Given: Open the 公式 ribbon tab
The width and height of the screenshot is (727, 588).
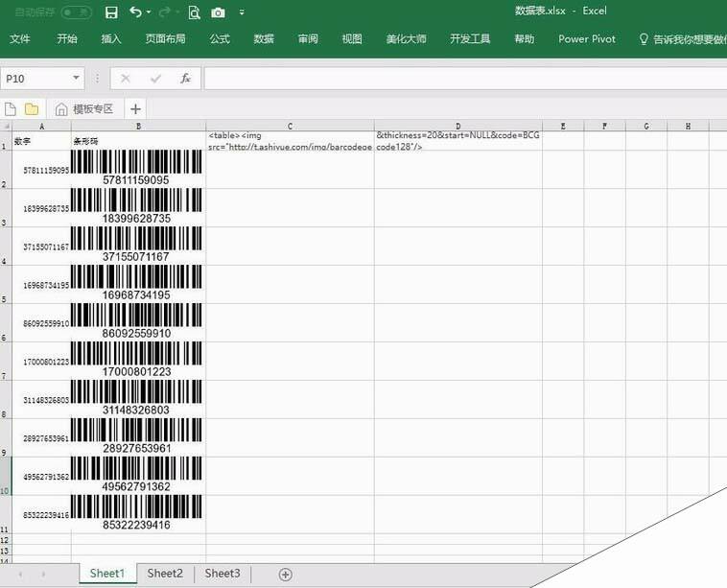Looking at the screenshot, I should (x=220, y=39).
